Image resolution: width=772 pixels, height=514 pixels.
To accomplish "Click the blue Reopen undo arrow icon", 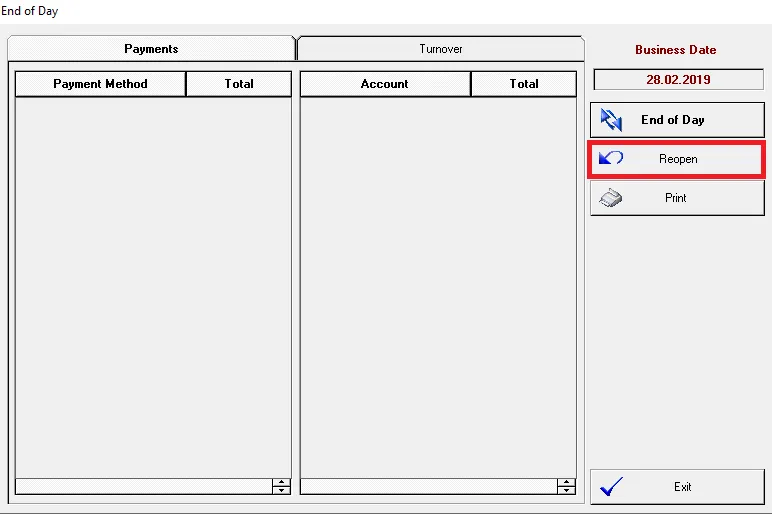I will (611, 158).
